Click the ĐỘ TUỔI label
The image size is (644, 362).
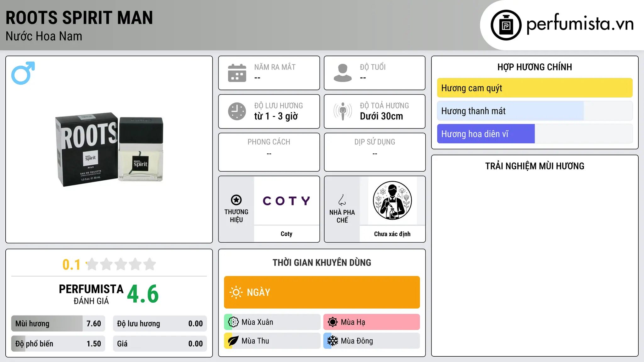click(373, 67)
